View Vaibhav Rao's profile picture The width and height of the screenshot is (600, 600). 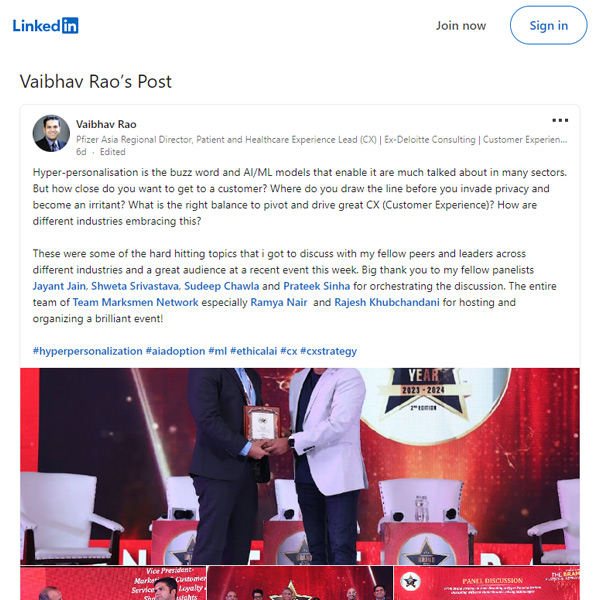[51, 133]
